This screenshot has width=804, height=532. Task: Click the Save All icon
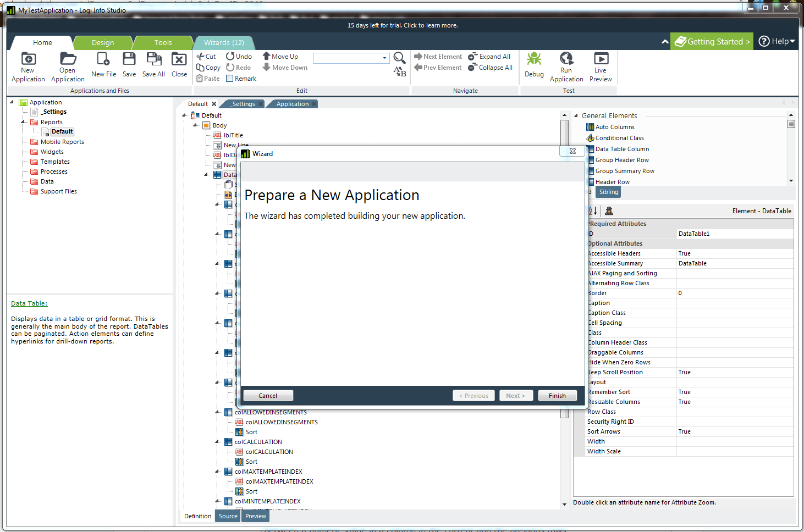(153, 59)
